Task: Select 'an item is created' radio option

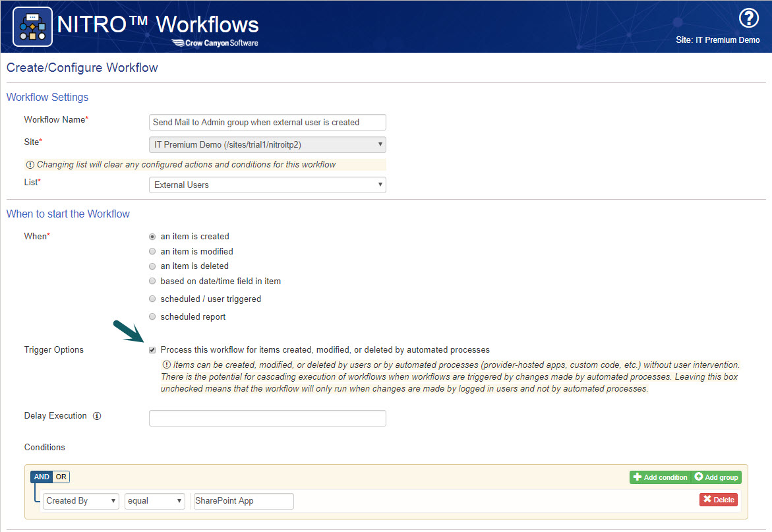Action: pyautogui.click(x=152, y=237)
